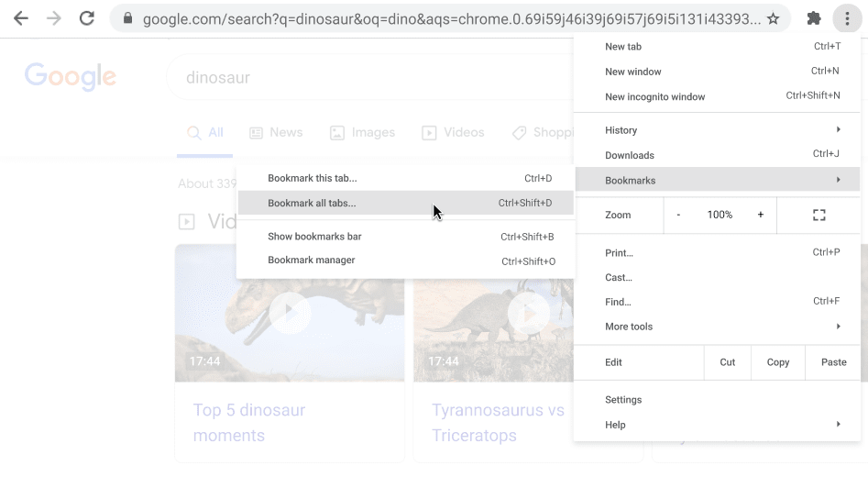The image size is (868, 488).
Task: Increase zoom with plus button
Action: tap(761, 215)
